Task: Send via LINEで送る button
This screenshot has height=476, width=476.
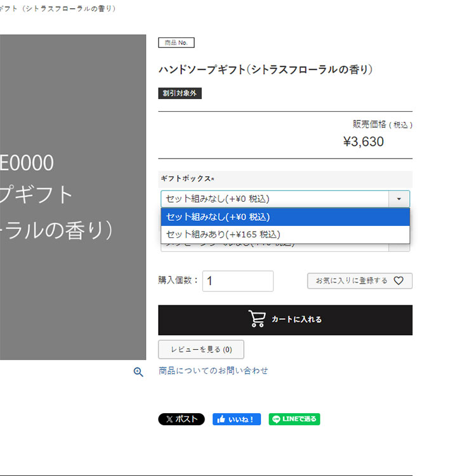Action: click(x=294, y=420)
